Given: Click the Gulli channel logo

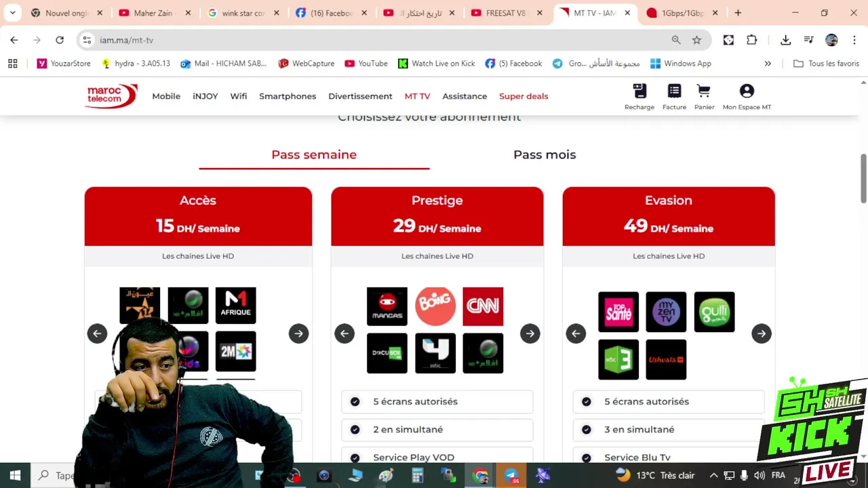Looking at the screenshot, I should click(x=714, y=312).
